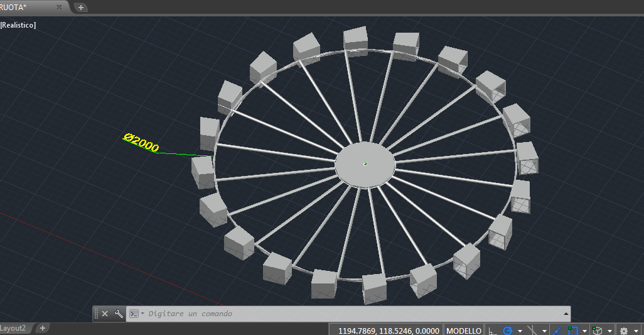Open a new drawing tab with plus
This screenshot has height=335, width=644.
click(x=81, y=8)
